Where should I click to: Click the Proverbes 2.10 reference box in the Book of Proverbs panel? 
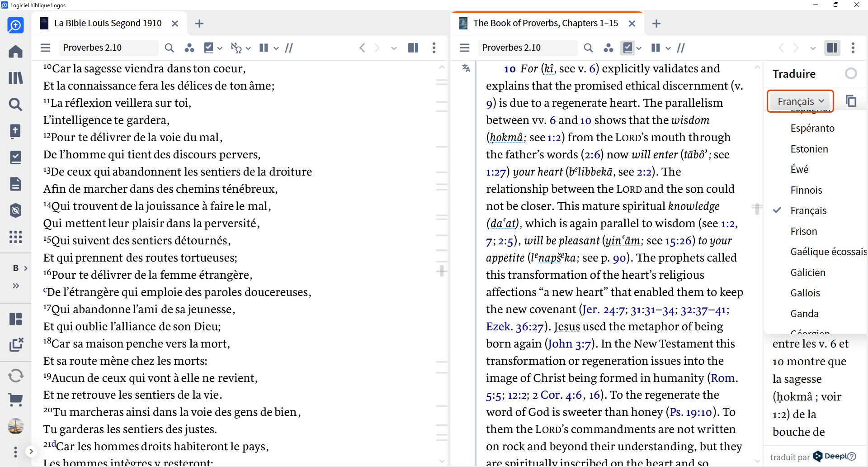point(528,48)
